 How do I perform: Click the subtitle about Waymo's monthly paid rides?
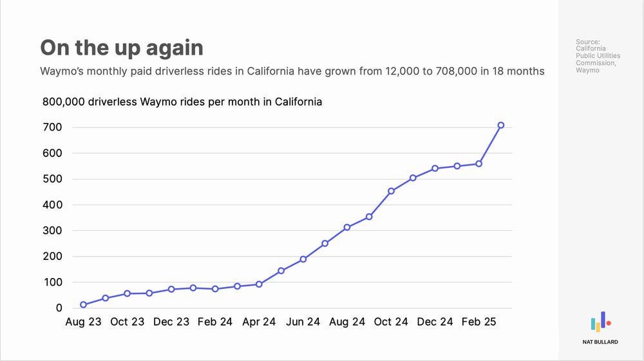click(292, 71)
